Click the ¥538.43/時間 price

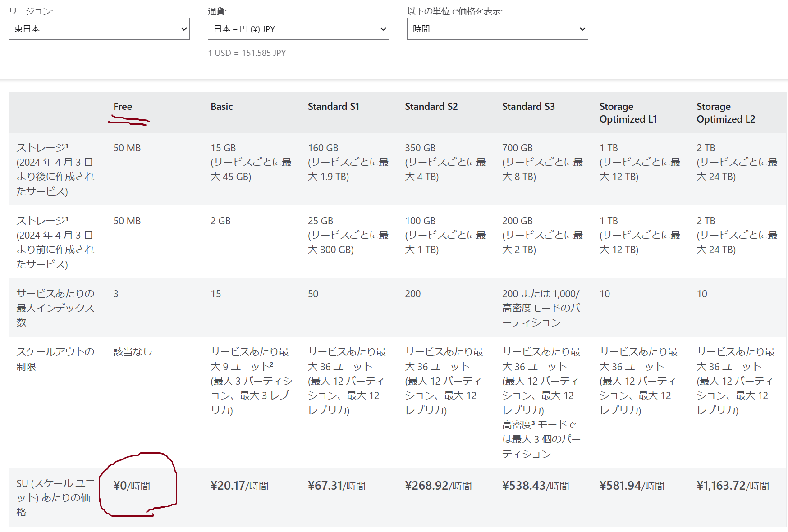click(x=536, y=486)
